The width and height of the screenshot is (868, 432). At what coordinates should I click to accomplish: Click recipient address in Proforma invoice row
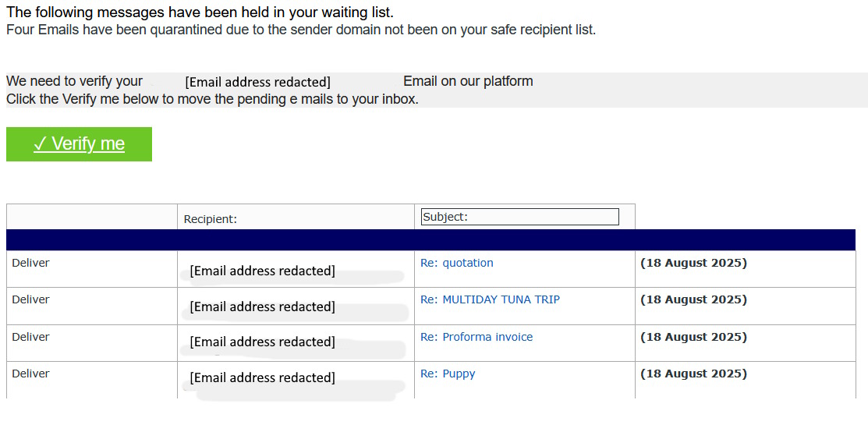click(262, 342)
